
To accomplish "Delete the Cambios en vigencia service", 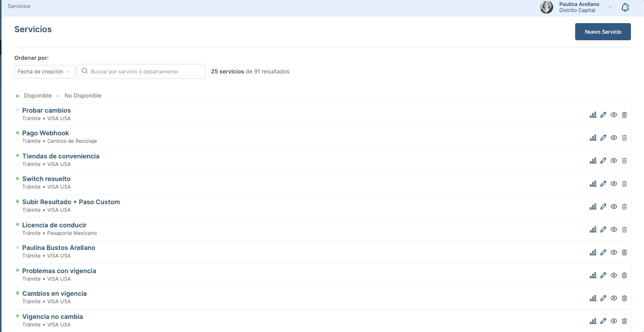I will pos(624,298).
